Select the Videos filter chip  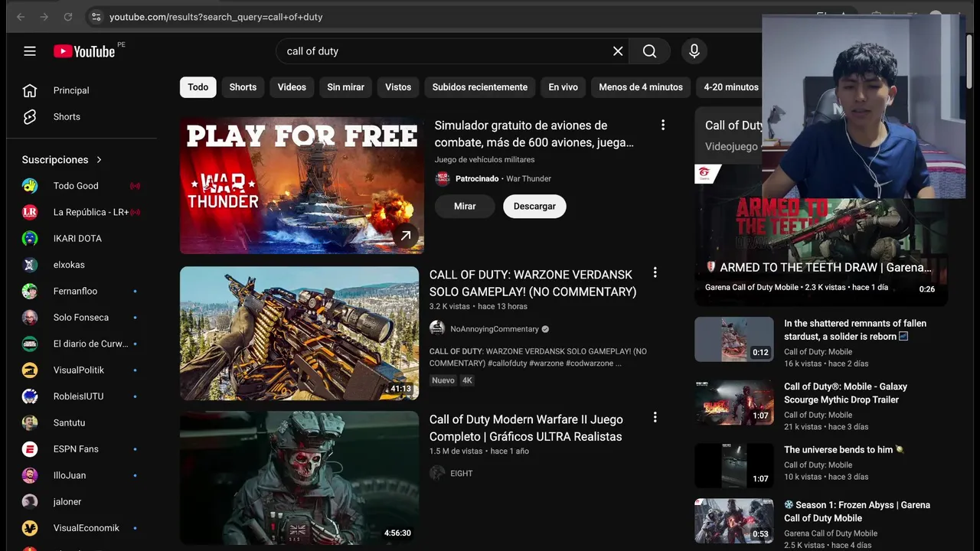pyautogui.click(x=292, y=87)
